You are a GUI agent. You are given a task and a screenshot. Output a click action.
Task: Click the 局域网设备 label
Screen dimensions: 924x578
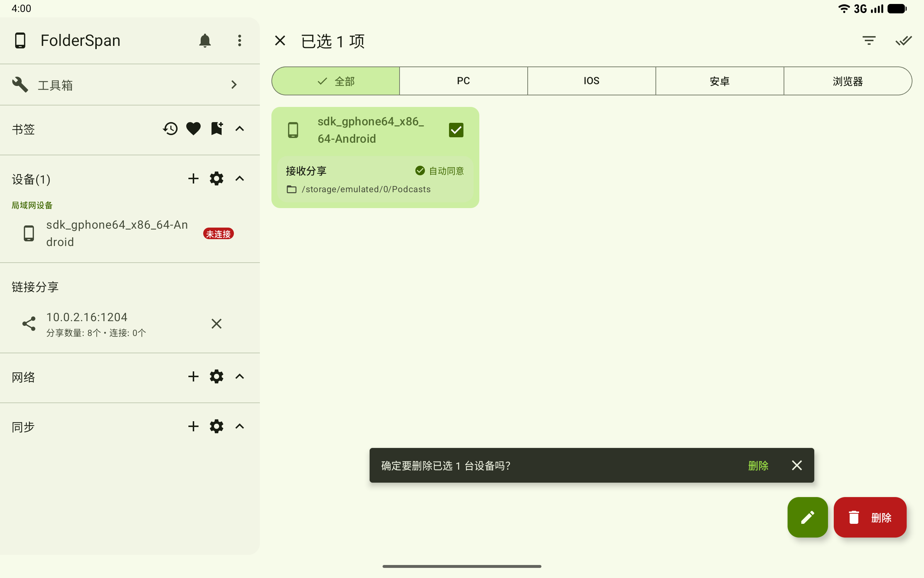[32, 205]
